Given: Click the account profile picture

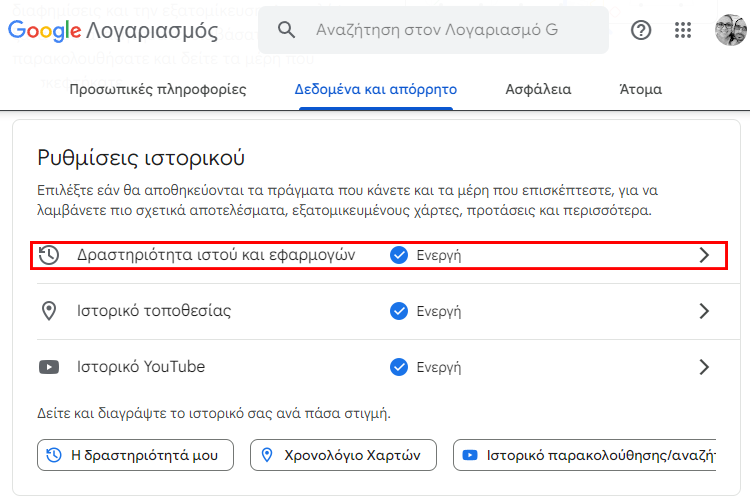Looking at the screenshot, I should pos(730,30).
